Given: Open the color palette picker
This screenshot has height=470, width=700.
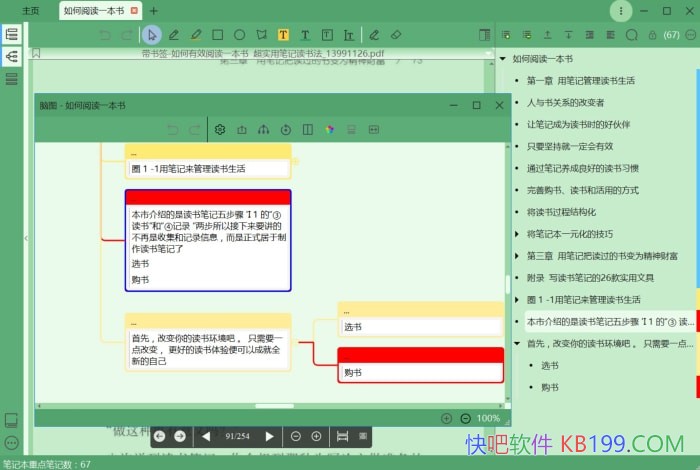Looking at the screenshot, I should [x=329, y=129].
